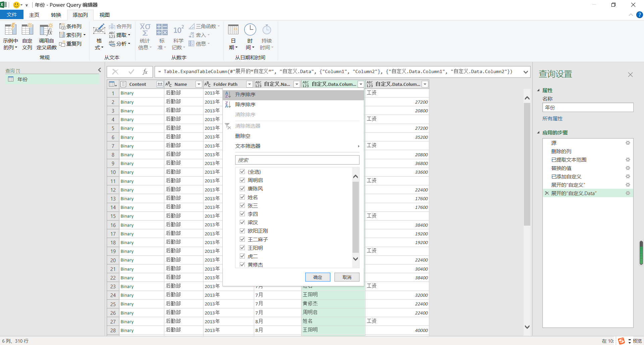Open the 分析 (Parse) tool
644x345 pixels.
click(120, 44)
